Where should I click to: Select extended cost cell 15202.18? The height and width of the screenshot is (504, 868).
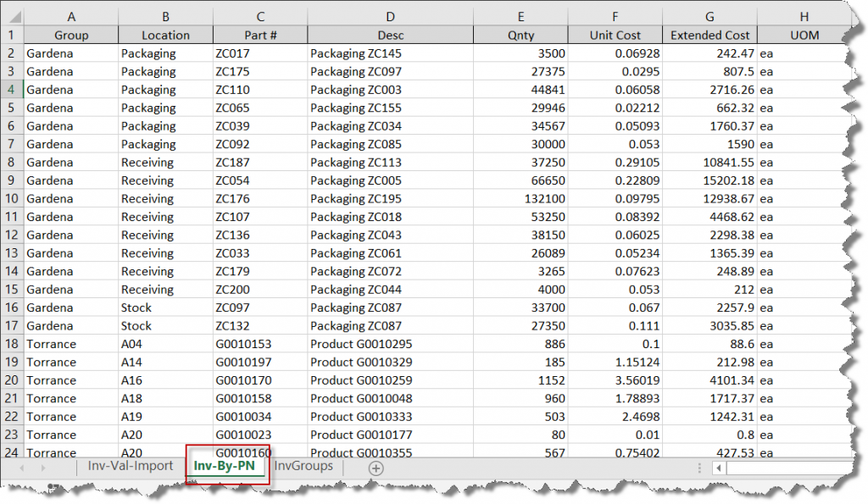pyautogui.click(x=709, y=180)
